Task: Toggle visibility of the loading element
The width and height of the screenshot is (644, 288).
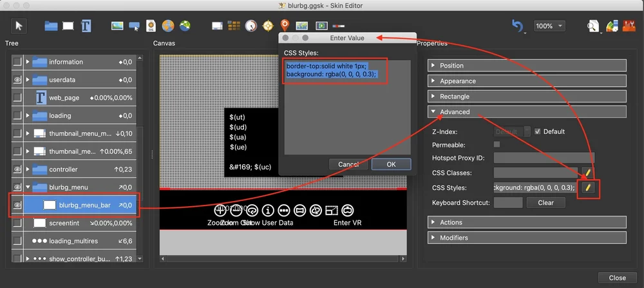Action: click(x=17, y=115)
